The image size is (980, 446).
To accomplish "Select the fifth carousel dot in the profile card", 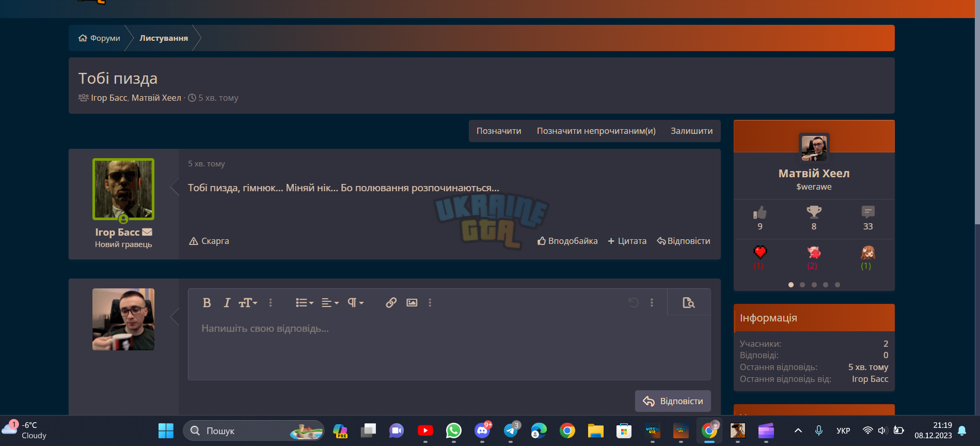I will 837,285.
